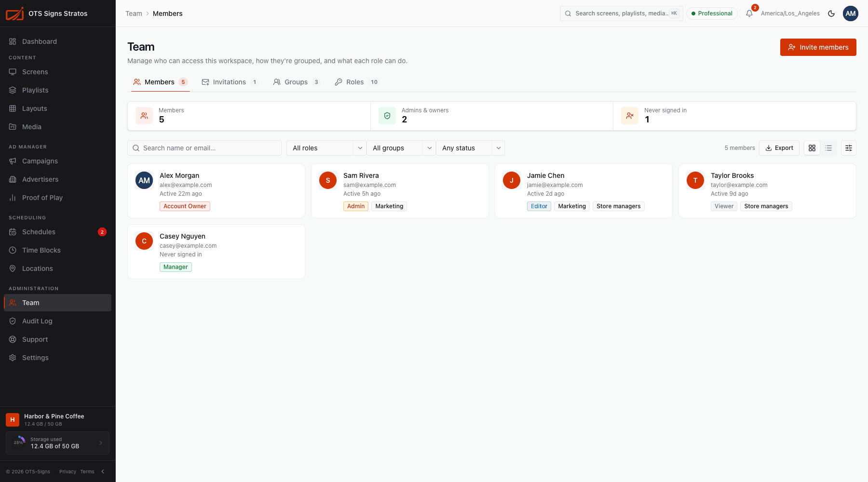
Task: Open the Privacy link
Action: [68, 471]
